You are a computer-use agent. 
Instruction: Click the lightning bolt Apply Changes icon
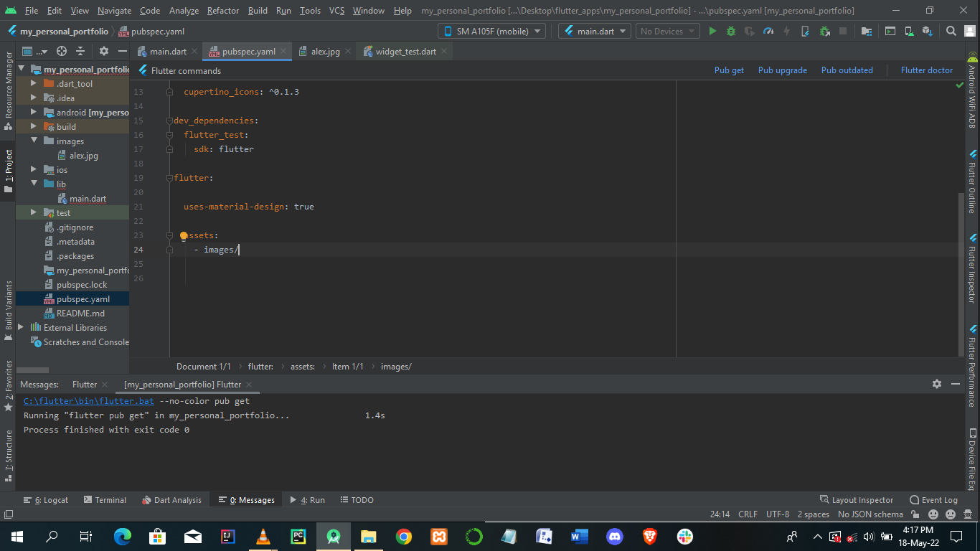(x=787, y=32)
